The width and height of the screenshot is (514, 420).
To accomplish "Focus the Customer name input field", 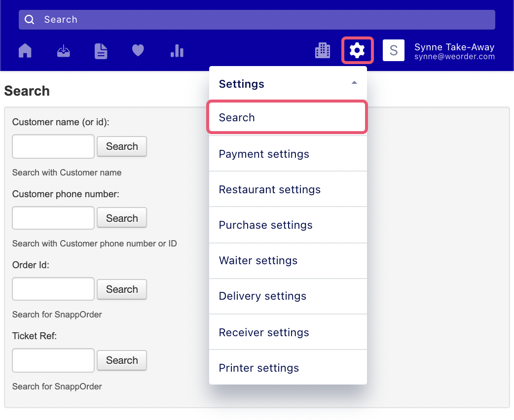I will click(x=53, y=146).
